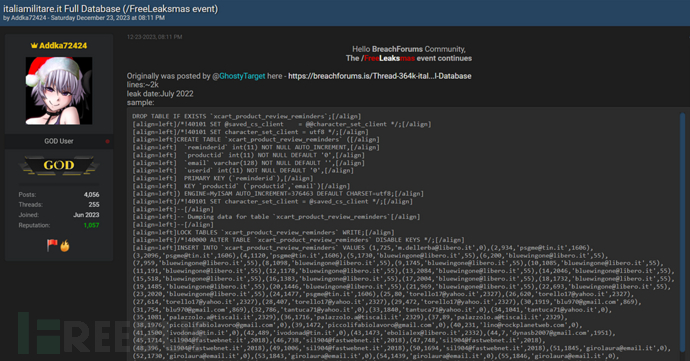Viewport: 690px width, 361px height.
Task: Click the 'lines:~2k' text
Action: point(143,85)
